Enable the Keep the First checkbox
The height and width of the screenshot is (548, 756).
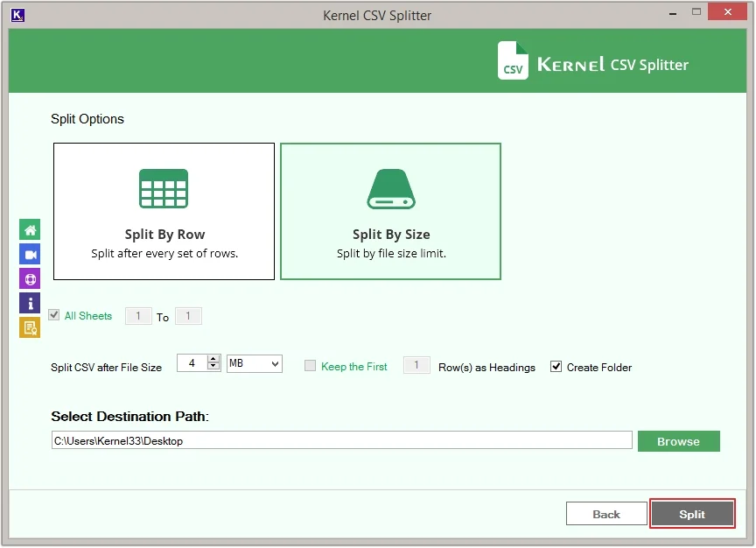point(310,366)
